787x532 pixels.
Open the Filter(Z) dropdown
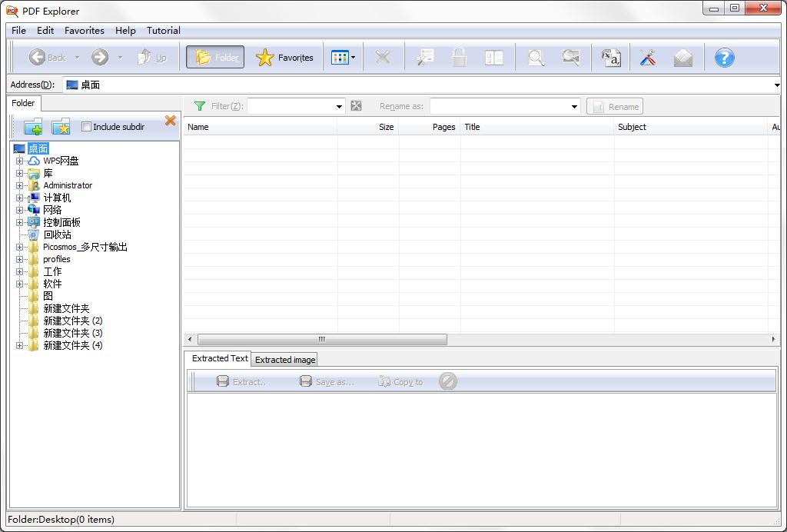pyautogui.click(x=337, y=105)
